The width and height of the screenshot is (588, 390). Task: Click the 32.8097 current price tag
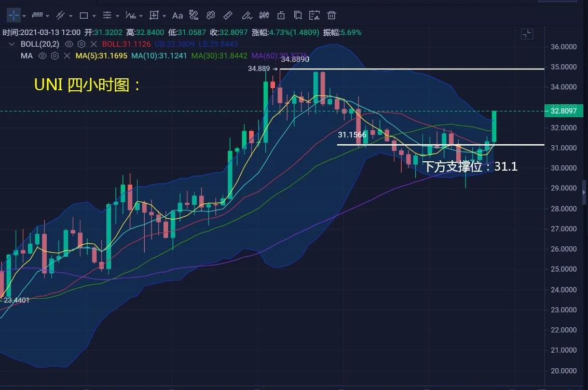tap(564, 111)
